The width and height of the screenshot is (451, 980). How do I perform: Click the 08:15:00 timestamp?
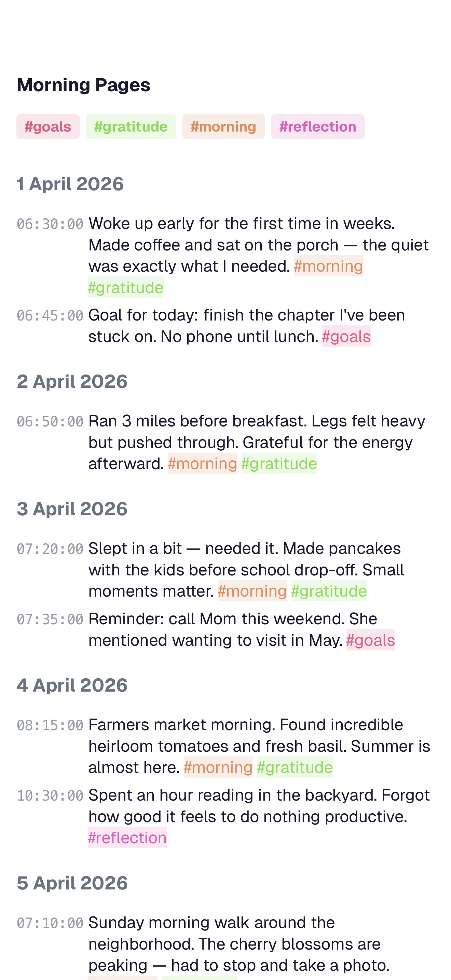click(x=50, y=724)
